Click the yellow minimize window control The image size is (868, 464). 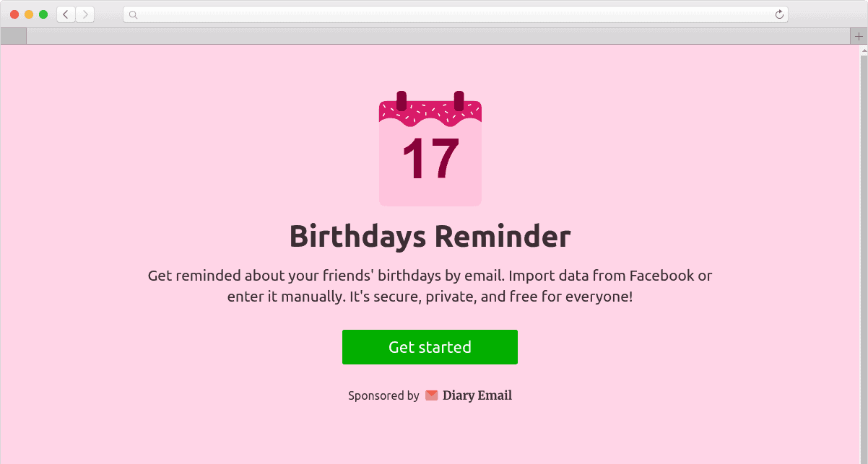[x=30, y=13]
